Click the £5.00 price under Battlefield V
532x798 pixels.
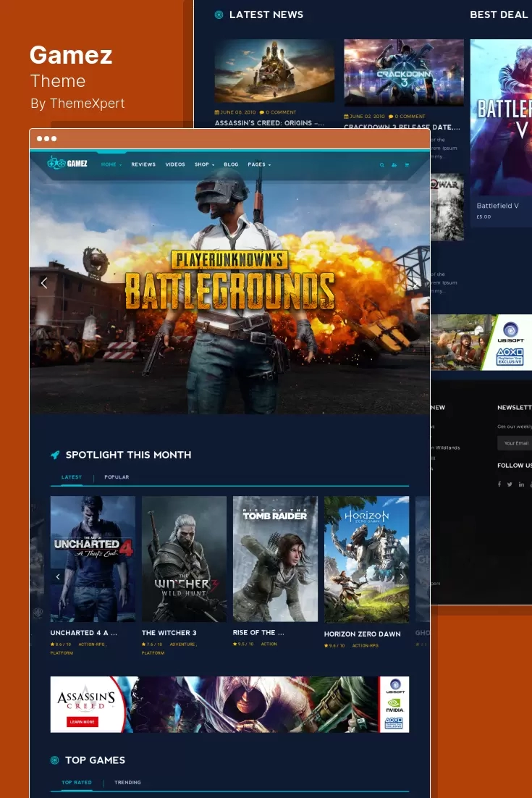[484, 217]
